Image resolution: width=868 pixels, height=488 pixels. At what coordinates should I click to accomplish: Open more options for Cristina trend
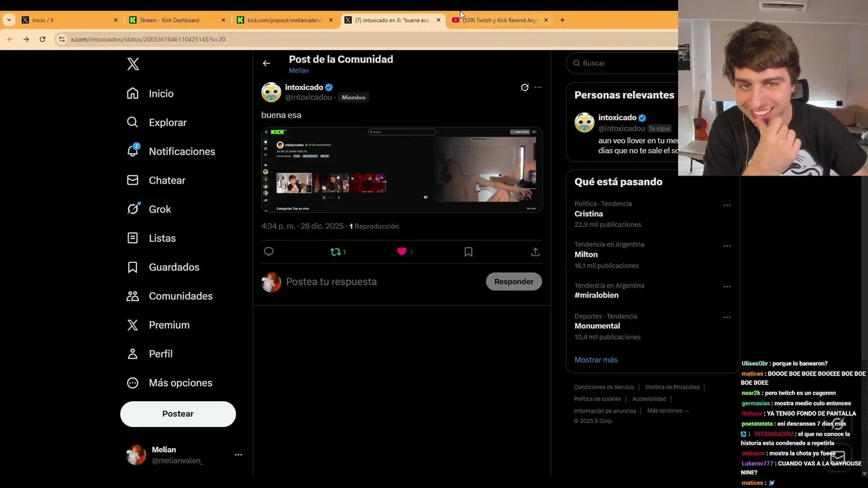(727, 205)
